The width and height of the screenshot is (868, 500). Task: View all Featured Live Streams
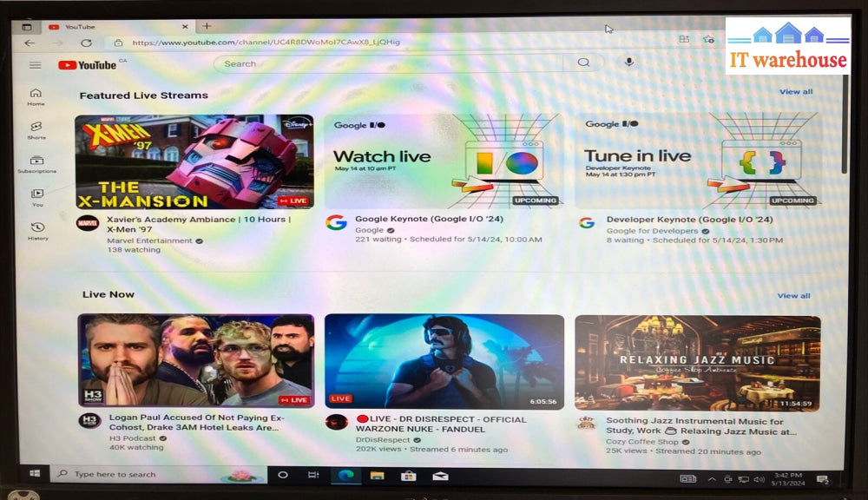[x=795, y=92]
